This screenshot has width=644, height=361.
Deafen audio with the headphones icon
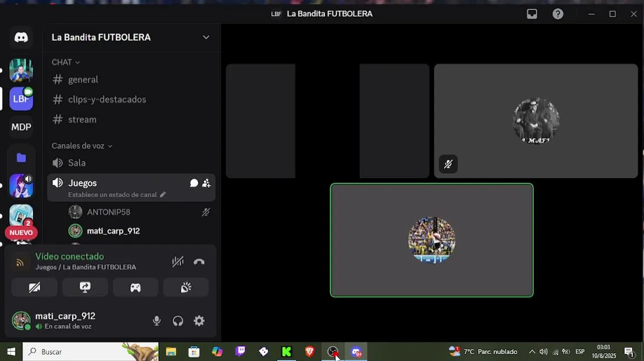[178, 321]
